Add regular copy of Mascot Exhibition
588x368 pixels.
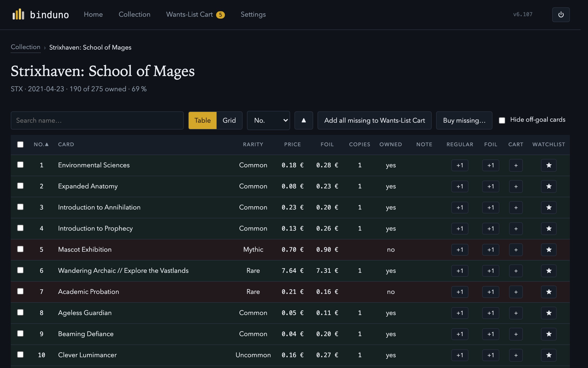coord(460,250)
